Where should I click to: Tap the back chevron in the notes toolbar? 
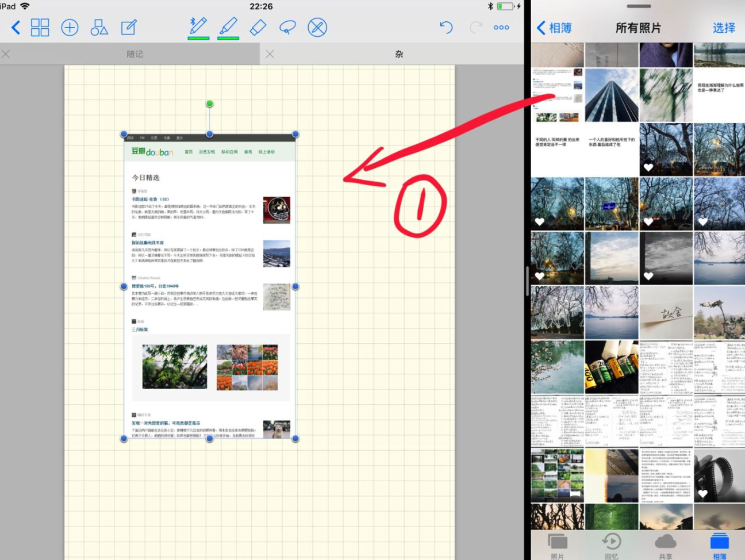coord(16,28)
